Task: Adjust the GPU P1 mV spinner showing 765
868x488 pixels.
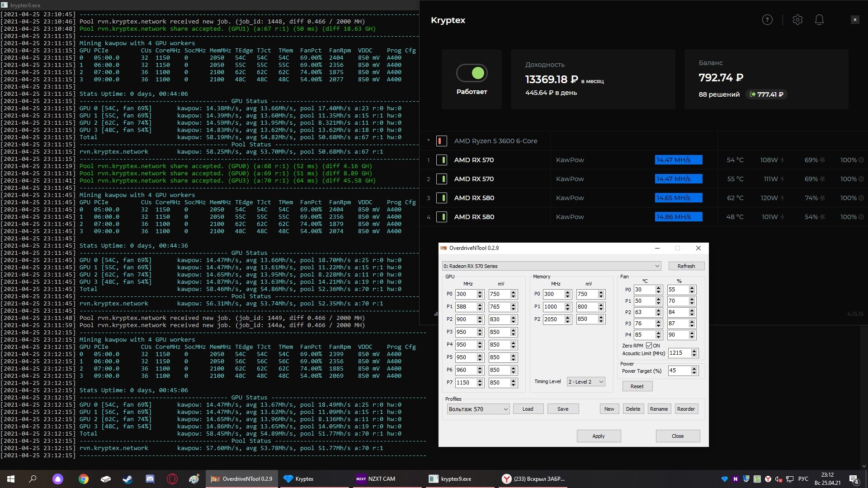Action: click(x=514, y=307)
